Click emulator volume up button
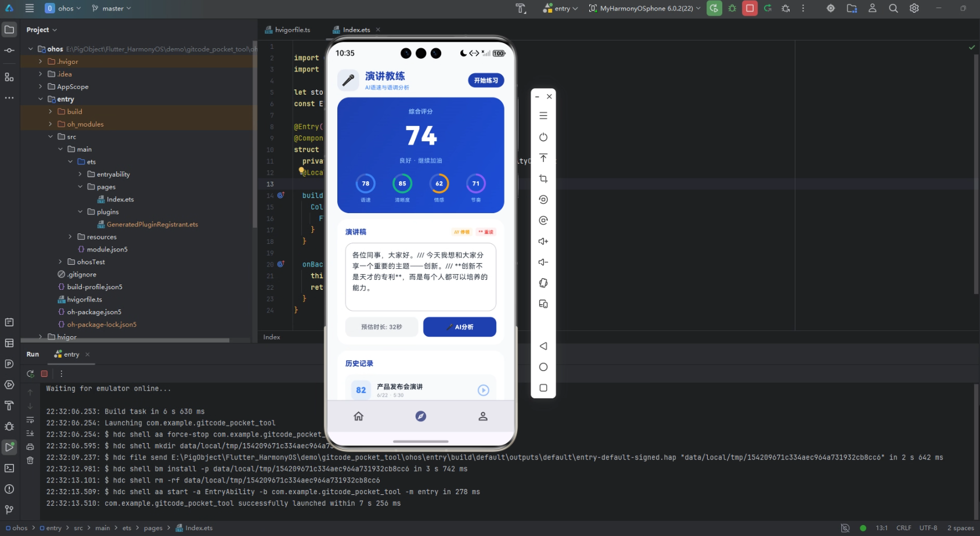This screenshot has width=980, height=536. [x=543, y=241]
